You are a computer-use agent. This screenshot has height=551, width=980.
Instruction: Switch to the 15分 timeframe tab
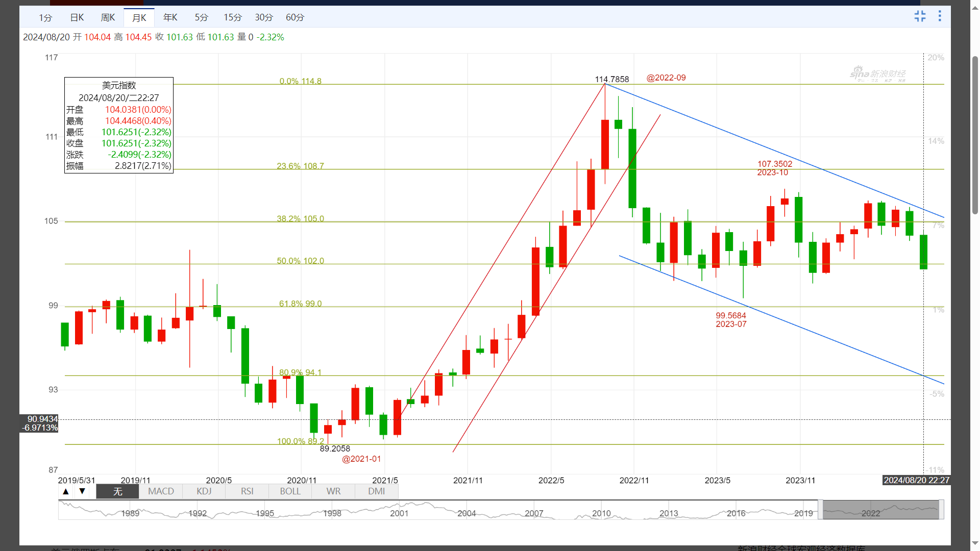(233, 17)
